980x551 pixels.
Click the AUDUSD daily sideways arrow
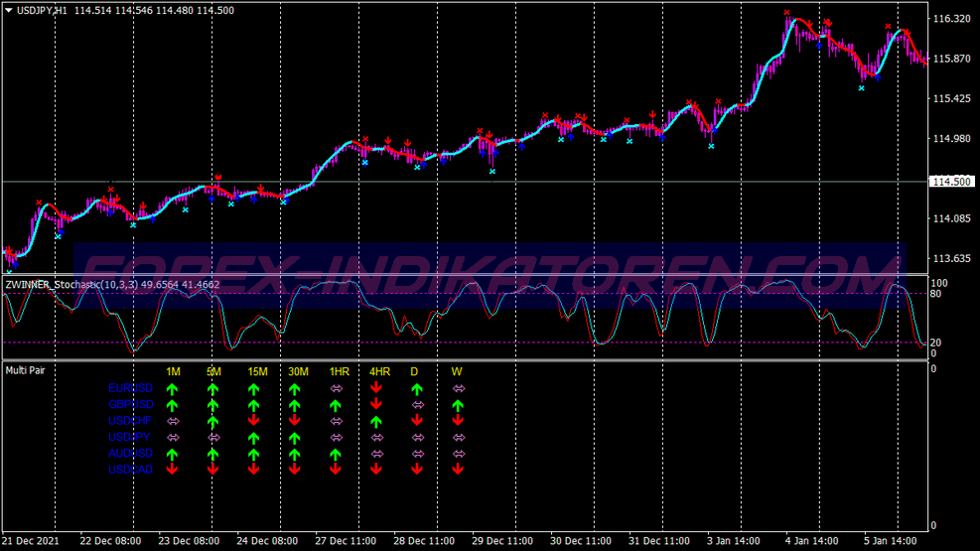418,454
